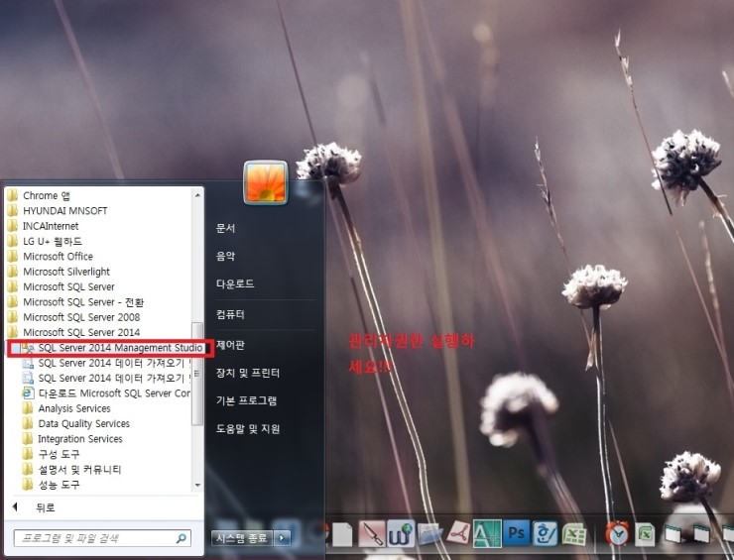The image size is (734, 560).
Task: Click the 프로그램 및 파일 검색 search box
Action: coord(102,538)
